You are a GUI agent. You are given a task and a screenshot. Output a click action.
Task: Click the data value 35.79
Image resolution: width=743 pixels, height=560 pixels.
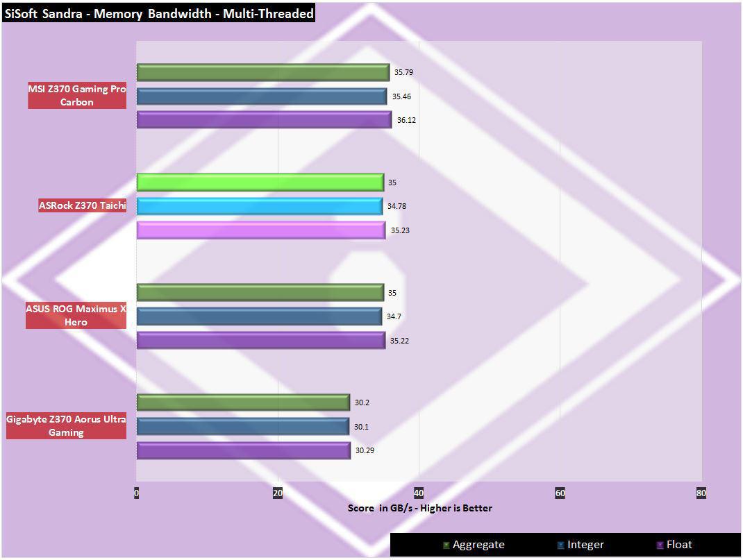(x=403, y=72)
